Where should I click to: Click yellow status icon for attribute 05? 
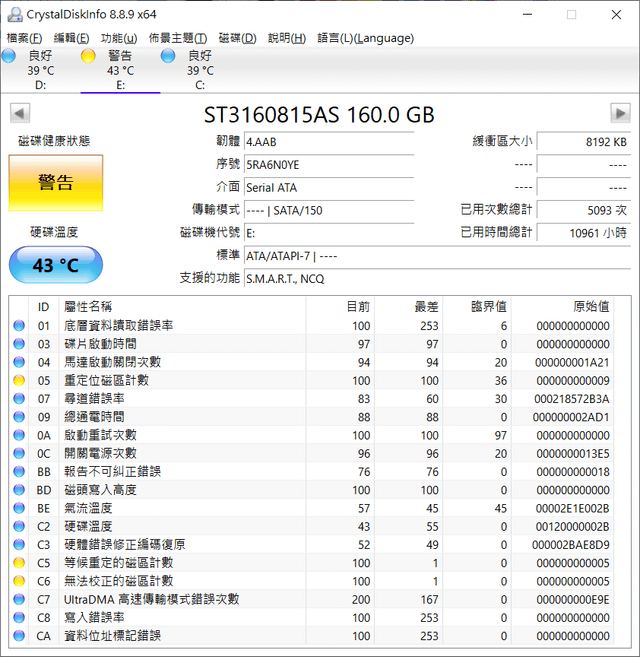[x=19, y=380]
